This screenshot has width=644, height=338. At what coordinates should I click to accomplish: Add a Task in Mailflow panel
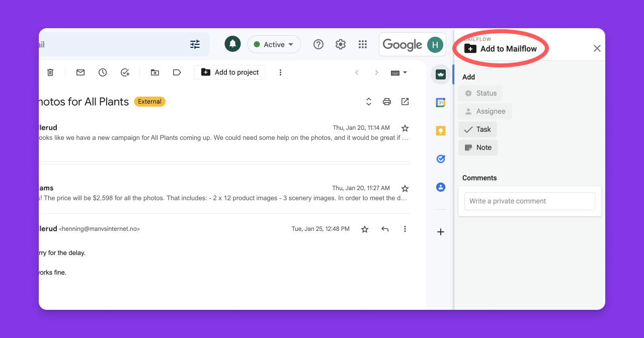(x=477, y=129)
